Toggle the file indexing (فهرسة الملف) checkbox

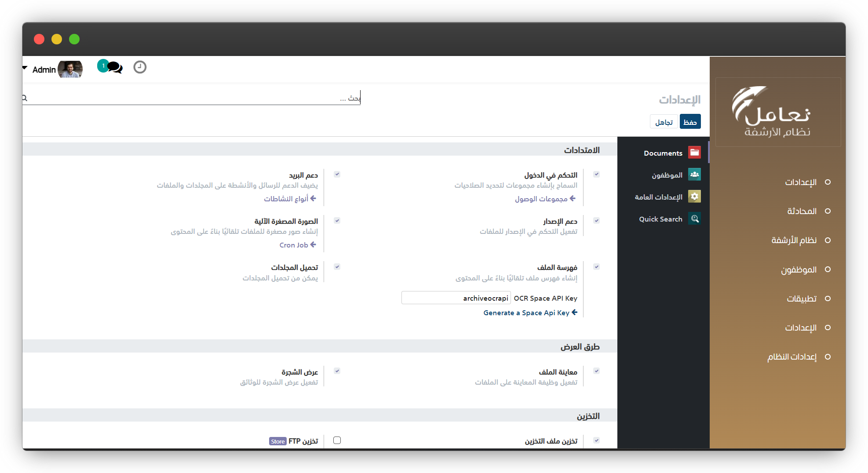point(596,267)
